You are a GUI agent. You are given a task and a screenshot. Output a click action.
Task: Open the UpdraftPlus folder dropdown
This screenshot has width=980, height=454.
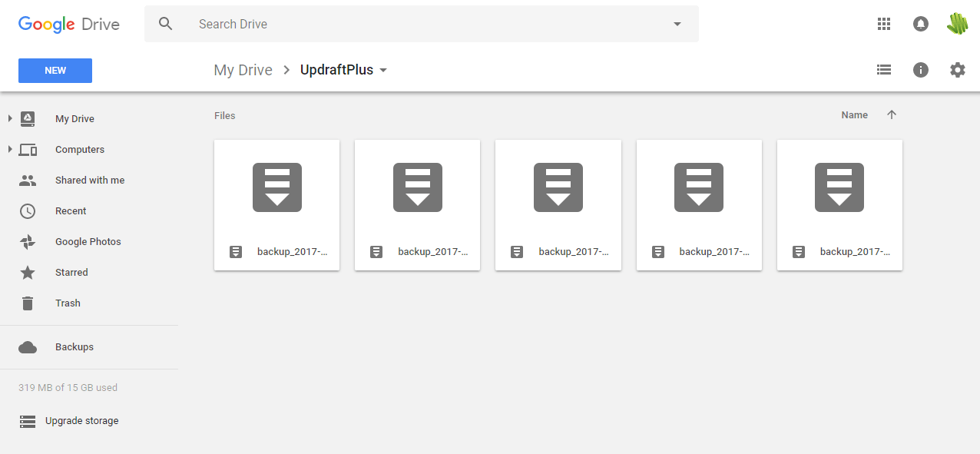click(344, 70)
